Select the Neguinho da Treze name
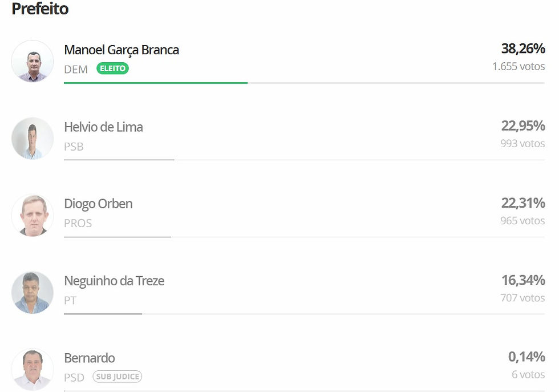The image size is (559, 392). pos(114,281)
